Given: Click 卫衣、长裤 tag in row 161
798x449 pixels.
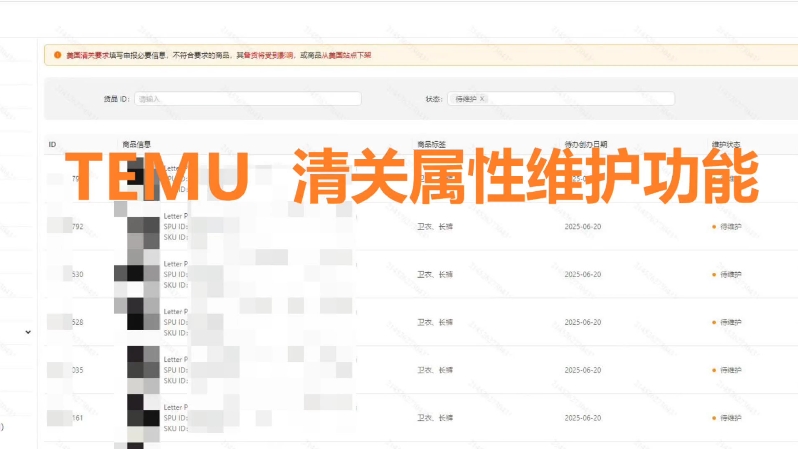Looking at the screenshot, I should [x=435, y=418].
